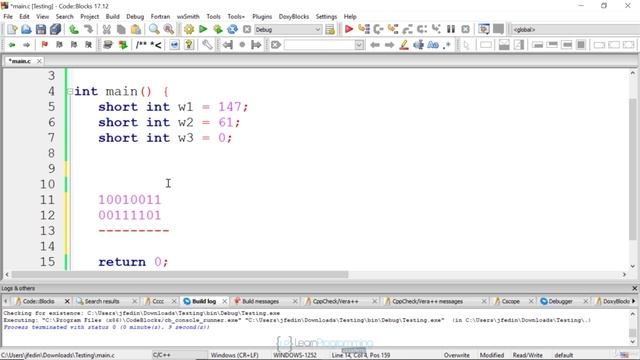Click the Run to cursor debug icon

364,29
